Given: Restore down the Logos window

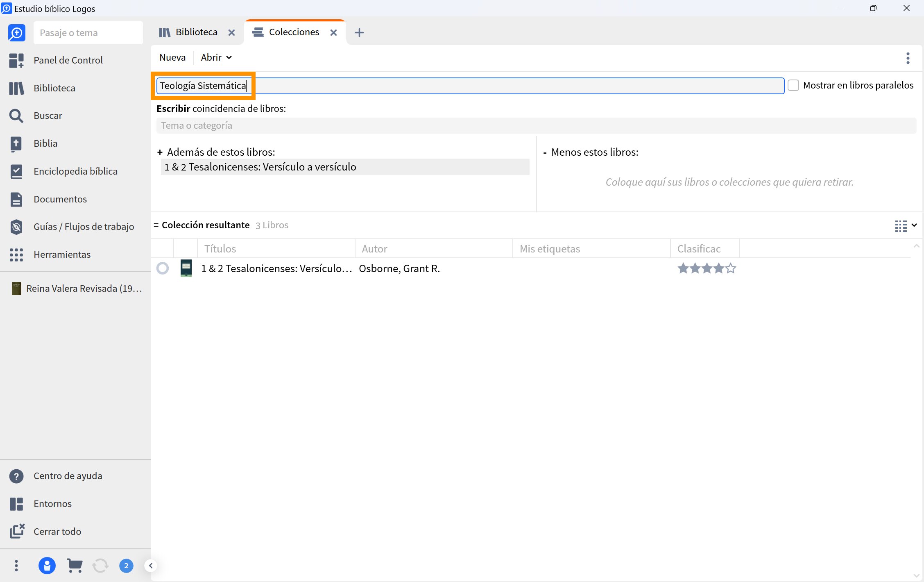Looking at the screenshot, I should click(873, 8).
